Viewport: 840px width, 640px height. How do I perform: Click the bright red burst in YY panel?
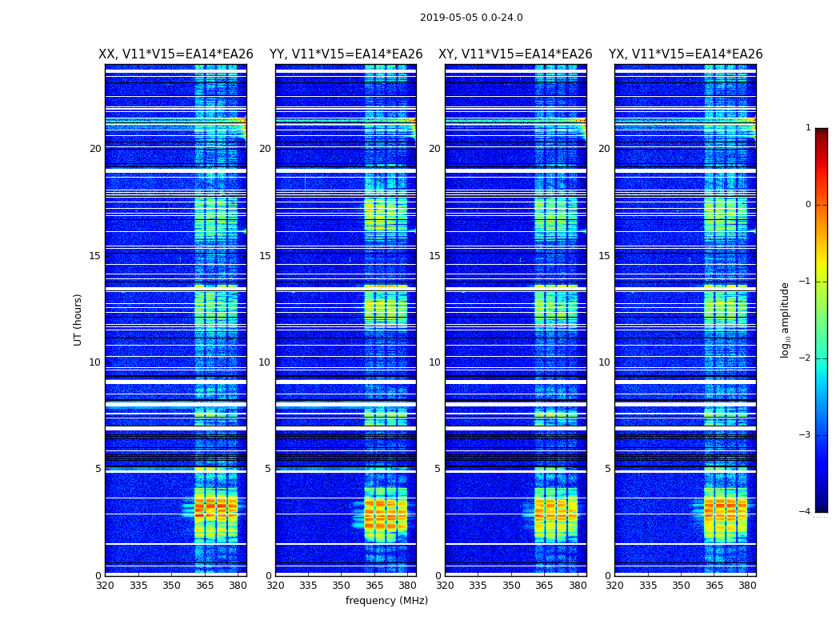coord(386,514)
